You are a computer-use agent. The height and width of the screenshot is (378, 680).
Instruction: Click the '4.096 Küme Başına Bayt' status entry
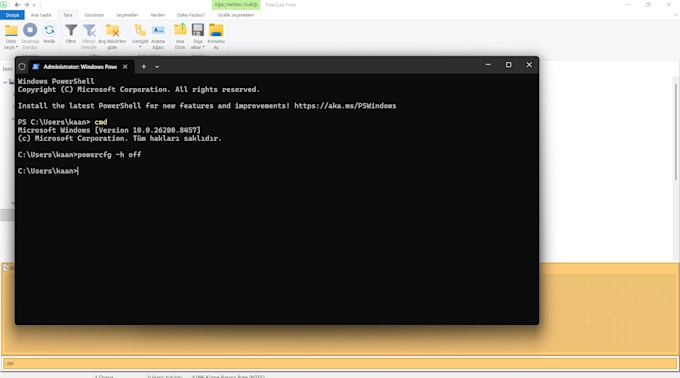pyautogui.click(x=229, y=376)
